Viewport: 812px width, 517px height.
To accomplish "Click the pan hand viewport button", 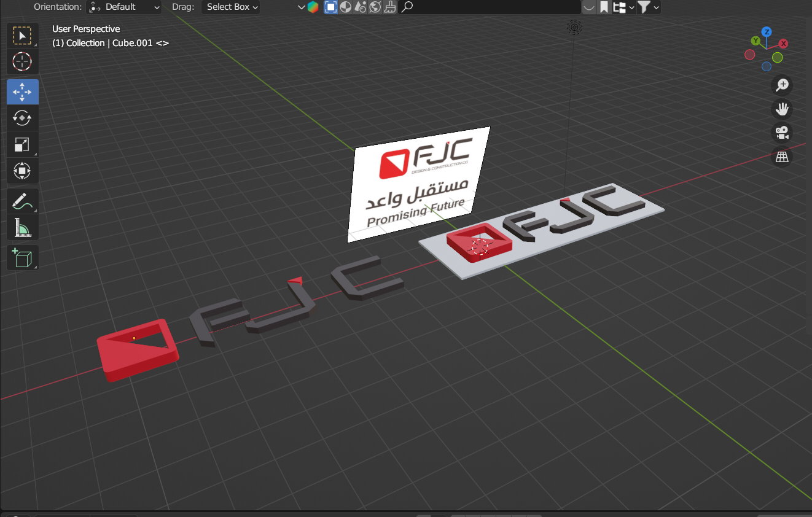I will (x=782, y=109).
